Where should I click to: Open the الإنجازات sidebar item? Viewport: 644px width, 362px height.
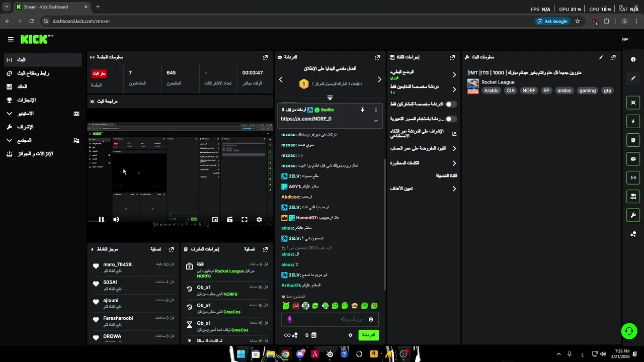pos(43,100)
